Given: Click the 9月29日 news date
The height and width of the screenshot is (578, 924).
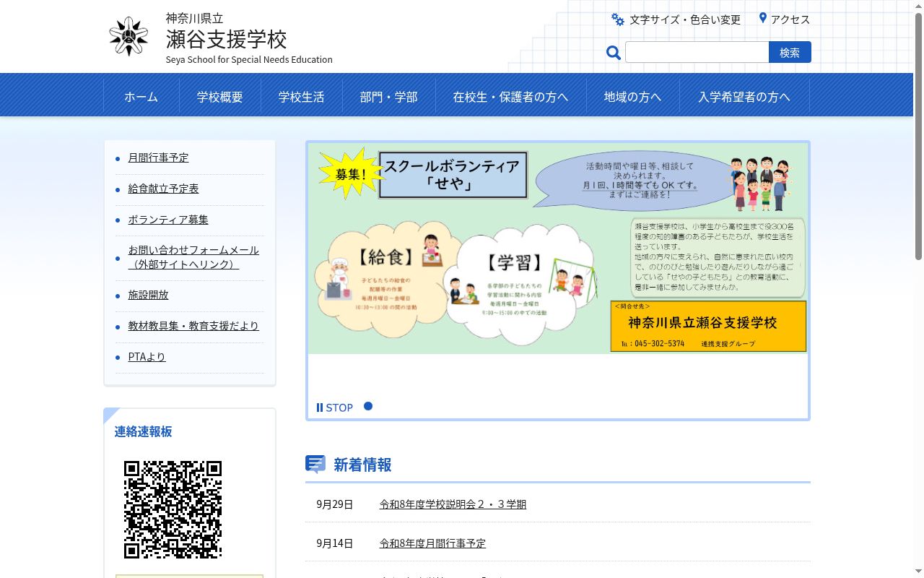Looking at the screenshot, I should [335, 504].
